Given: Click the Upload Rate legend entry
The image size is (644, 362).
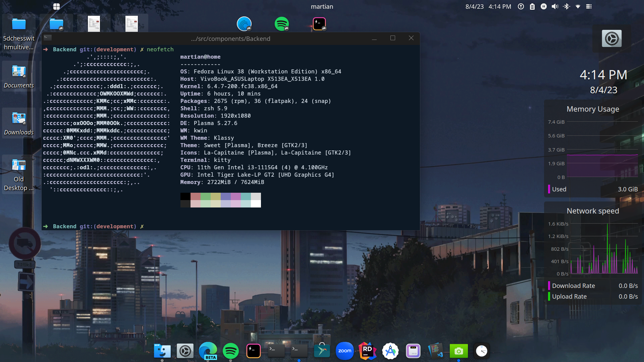Looking at the screenshot, I should click(x=593, y=296).
